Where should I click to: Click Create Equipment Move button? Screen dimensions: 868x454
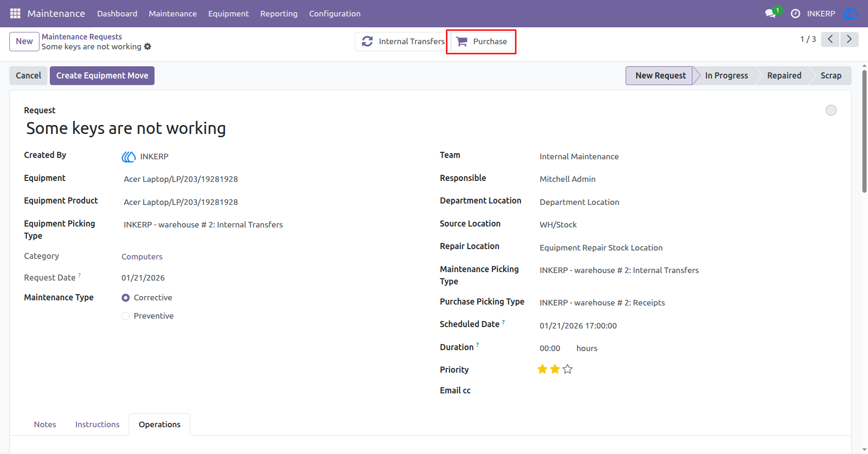(x=102, y=76)
